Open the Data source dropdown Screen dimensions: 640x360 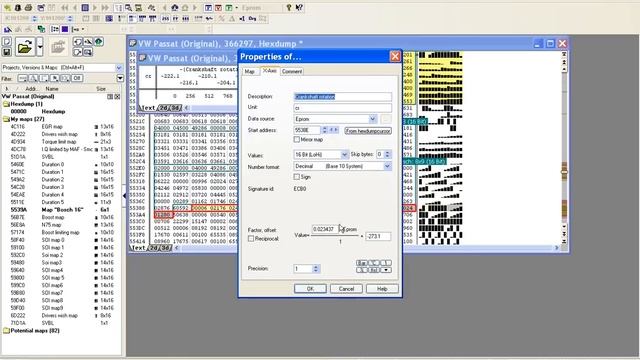372,119
